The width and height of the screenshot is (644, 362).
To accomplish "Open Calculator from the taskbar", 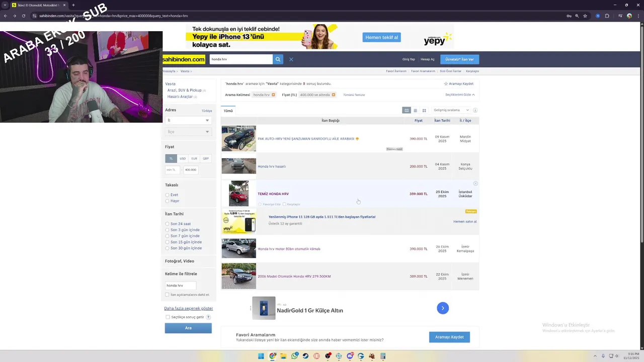I will click(x=383, y=356).
